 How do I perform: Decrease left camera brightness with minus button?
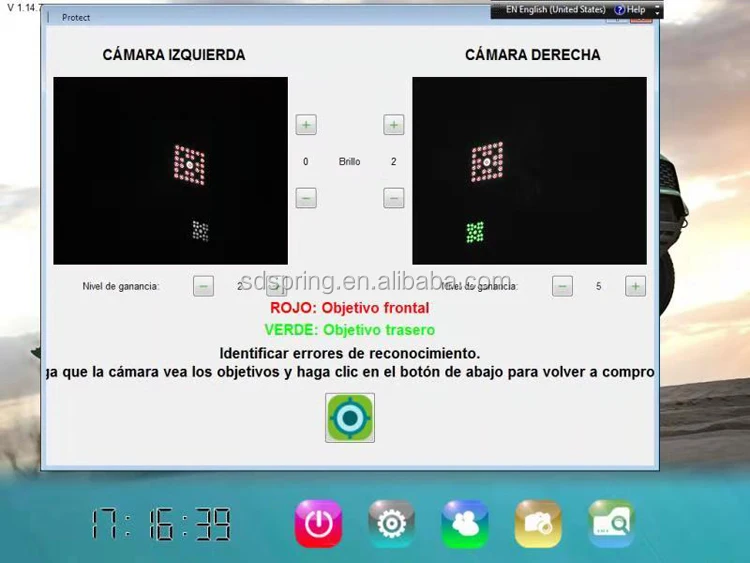(x=306, y=198)
